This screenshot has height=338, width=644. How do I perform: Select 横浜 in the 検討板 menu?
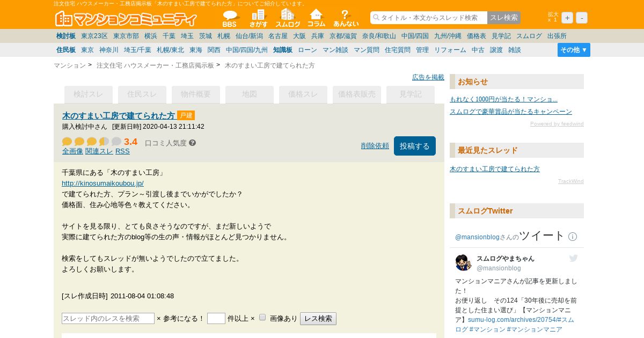pyautogui.click(x=151, y=36)
